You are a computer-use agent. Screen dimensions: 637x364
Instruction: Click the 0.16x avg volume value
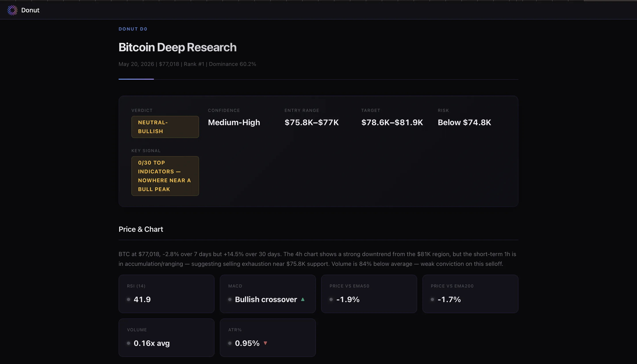tap(152, 343)
